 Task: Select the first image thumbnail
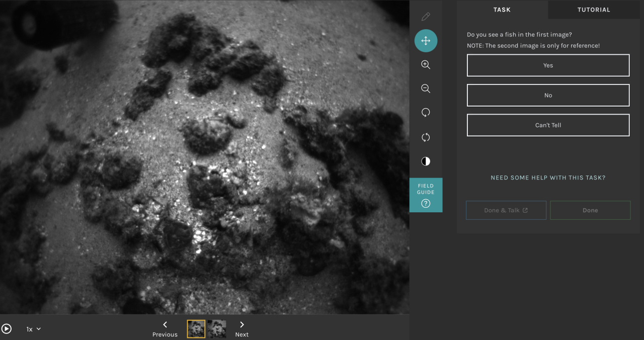(x=196, y=329)
